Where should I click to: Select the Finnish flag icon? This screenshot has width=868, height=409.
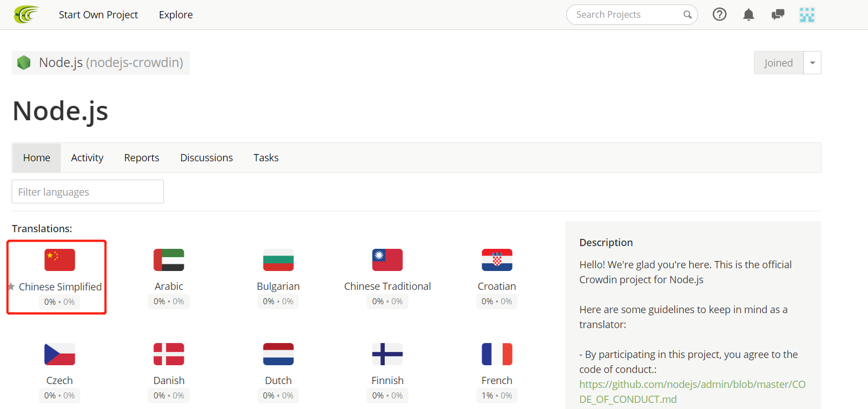coord(387,354)
